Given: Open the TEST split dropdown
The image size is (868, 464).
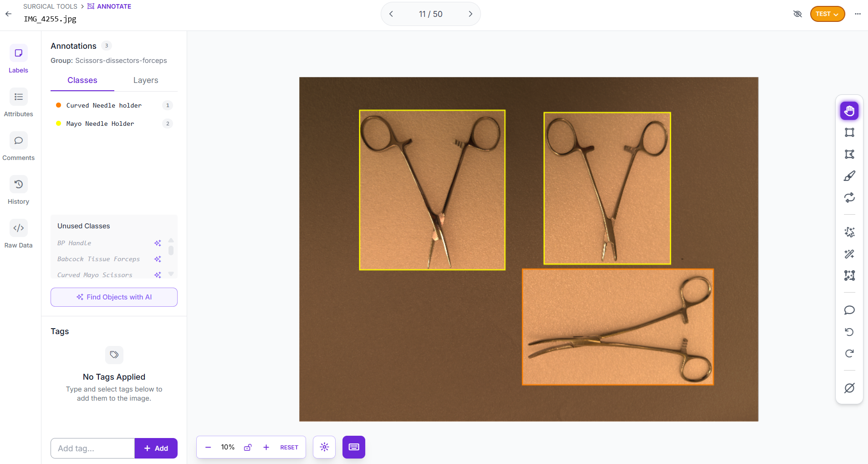Looking at the screenshot, I should point(827,14).
